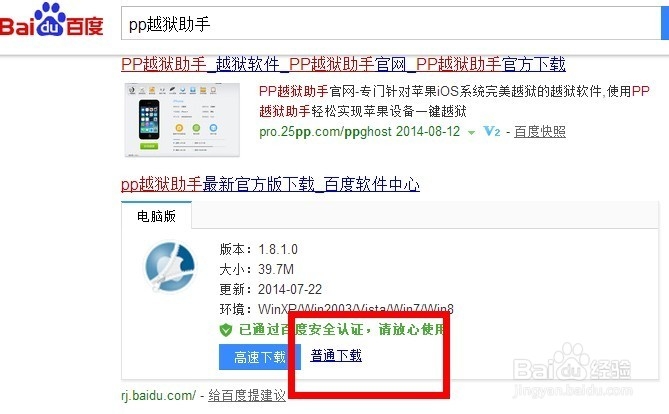669x414 pixels.
Task: Select the 电脑版 tab
Action: pyautogui.click(x=156, y=216)
